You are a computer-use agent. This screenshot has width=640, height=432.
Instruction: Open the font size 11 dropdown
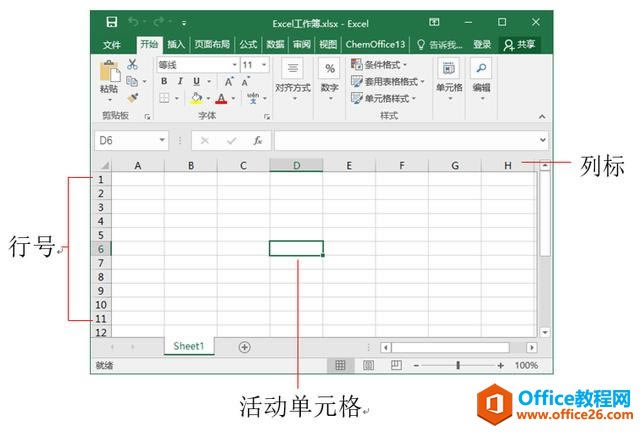pos(264,65)
